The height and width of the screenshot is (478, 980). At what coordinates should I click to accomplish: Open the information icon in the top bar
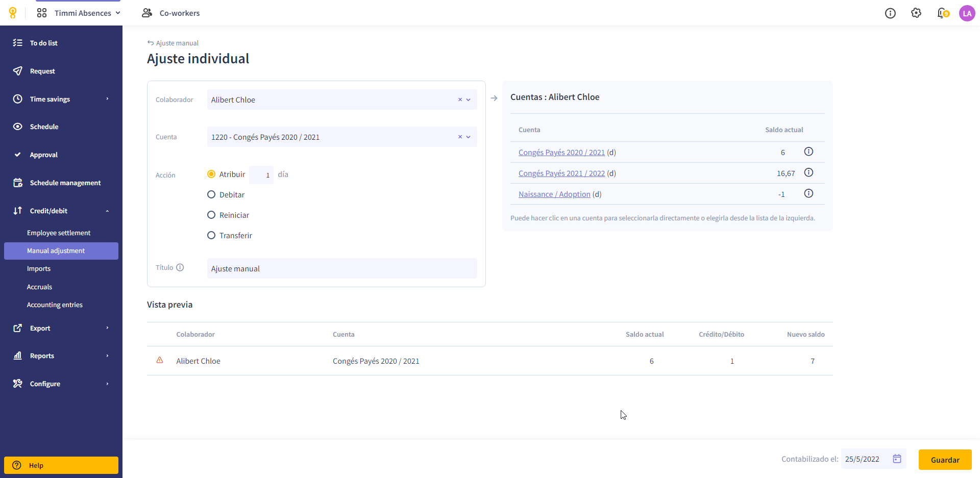890,13
